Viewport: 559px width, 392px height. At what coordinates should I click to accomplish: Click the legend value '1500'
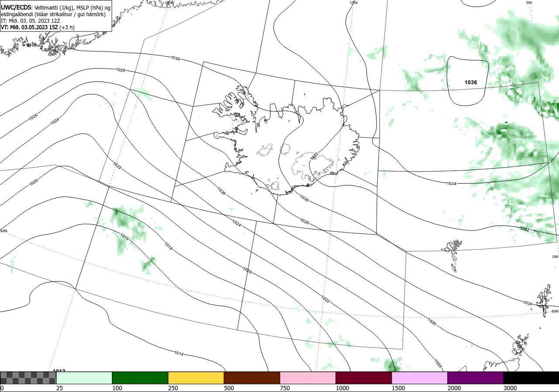[398, 388]
